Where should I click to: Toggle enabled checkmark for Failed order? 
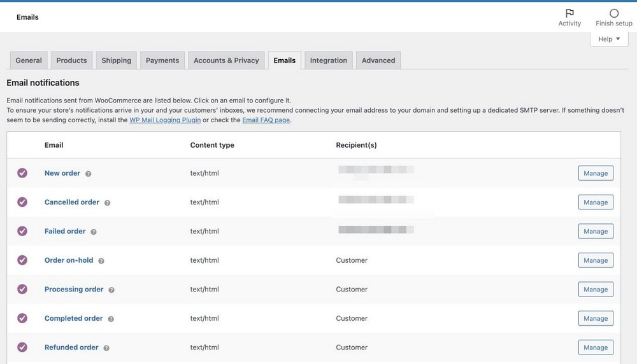[22, 231]
